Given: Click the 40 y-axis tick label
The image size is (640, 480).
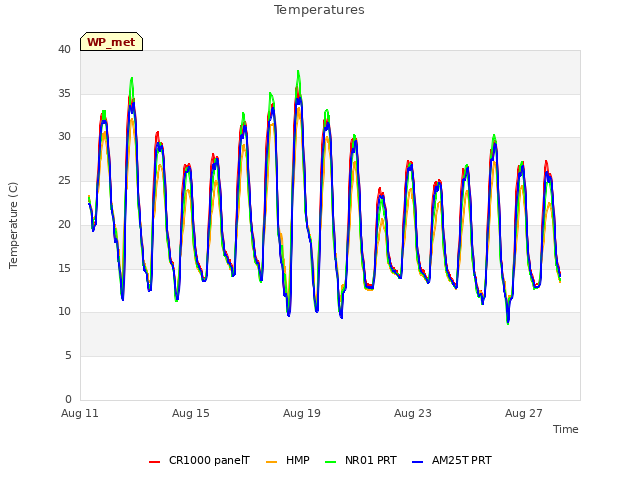Looking at the screenshot, I should click(64, 49).
